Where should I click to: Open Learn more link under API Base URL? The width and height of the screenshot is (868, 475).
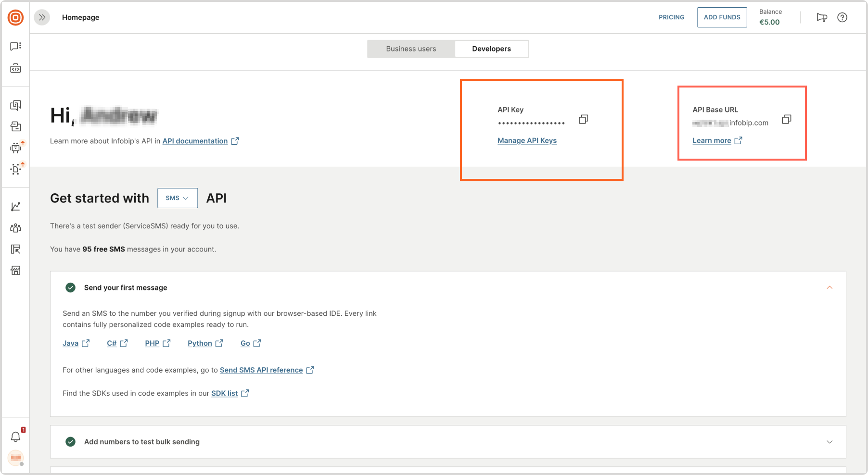[712, 140]
